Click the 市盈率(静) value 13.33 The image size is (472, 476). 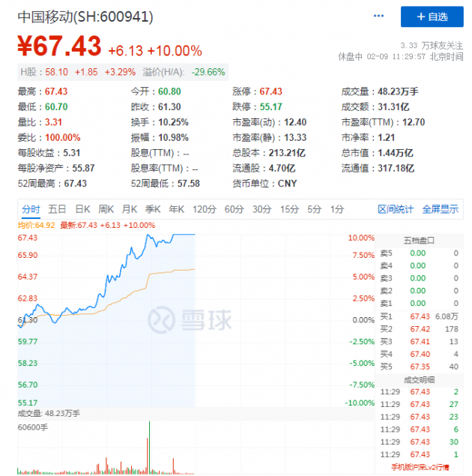click(x=295, y=138)
